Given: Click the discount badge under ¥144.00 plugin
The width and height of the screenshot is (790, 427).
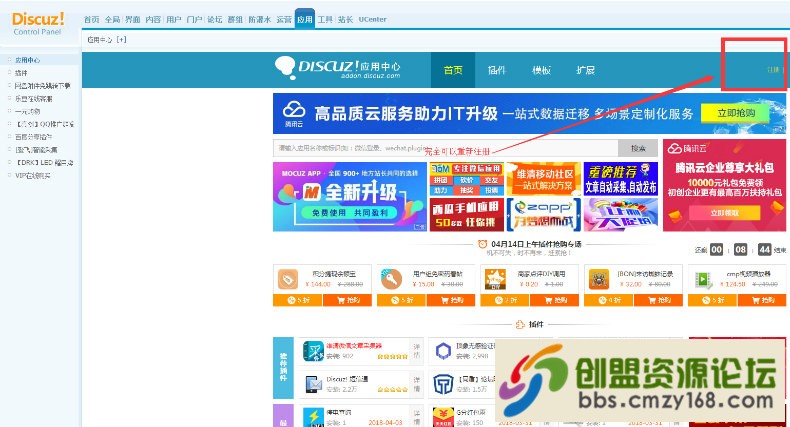Looking at the screenshot, I should [x=298, y=300].
